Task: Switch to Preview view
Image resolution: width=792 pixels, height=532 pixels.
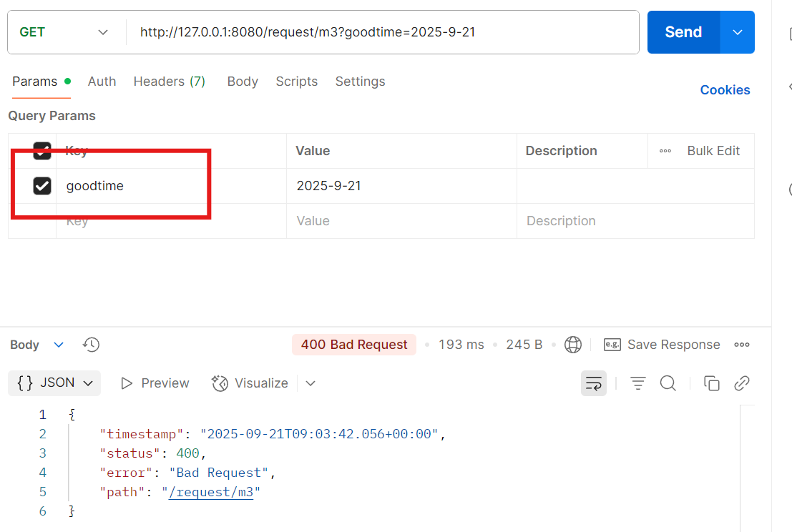Action: 155,383
